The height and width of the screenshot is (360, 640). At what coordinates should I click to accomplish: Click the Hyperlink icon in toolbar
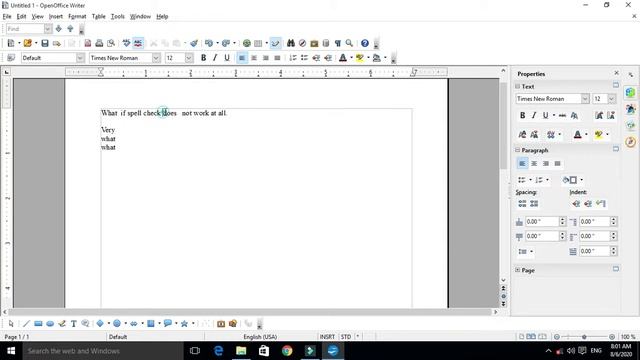click(x=247, y=43)
